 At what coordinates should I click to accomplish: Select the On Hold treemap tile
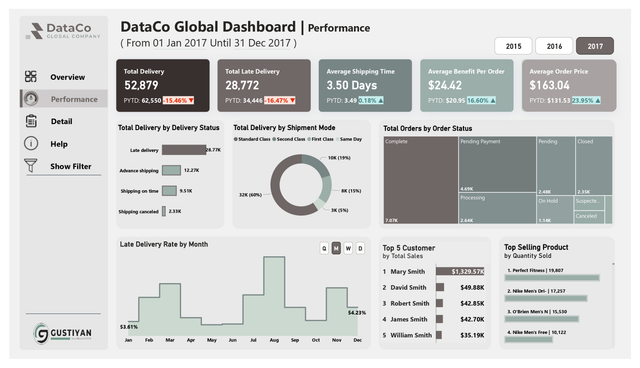[555, 210]
